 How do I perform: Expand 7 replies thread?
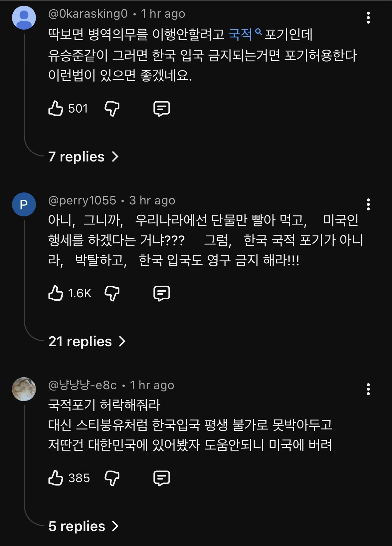83,156
